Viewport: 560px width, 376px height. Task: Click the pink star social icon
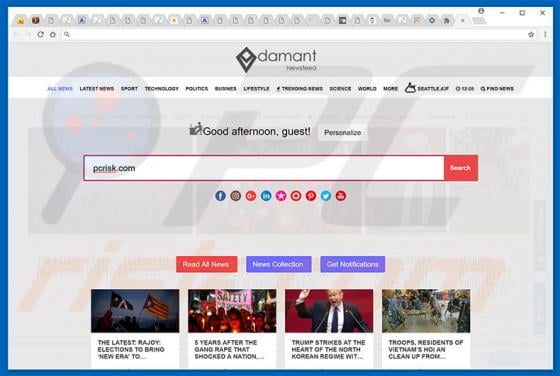[281, 196]
